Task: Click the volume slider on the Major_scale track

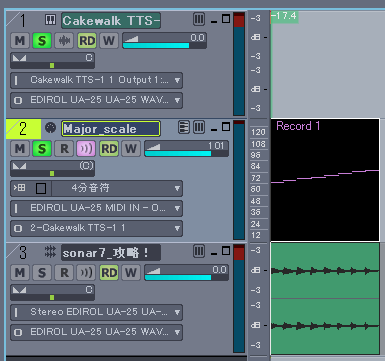Action: (187, 149)
